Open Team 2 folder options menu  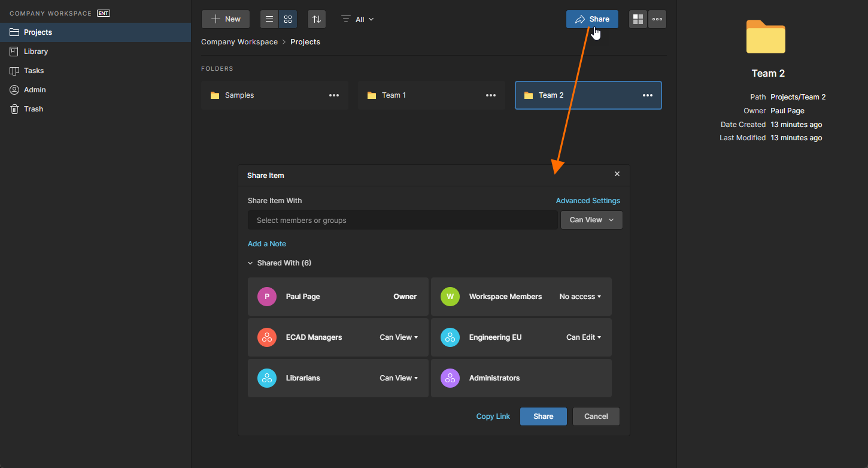coord(648,95)
